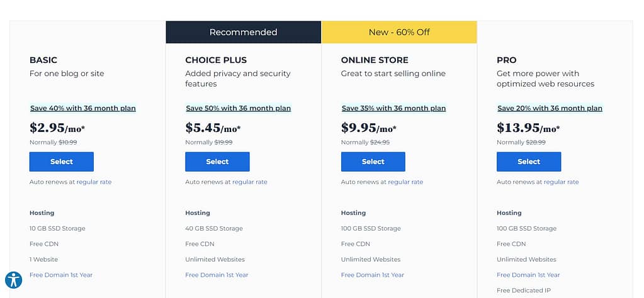Open 'Save 35% with 36 month plan' link
The height and width of the screenshot is (298, 644).
394,108
